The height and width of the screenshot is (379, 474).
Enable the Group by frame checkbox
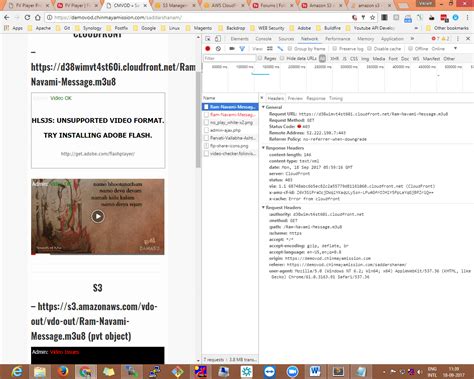[290, 49]
